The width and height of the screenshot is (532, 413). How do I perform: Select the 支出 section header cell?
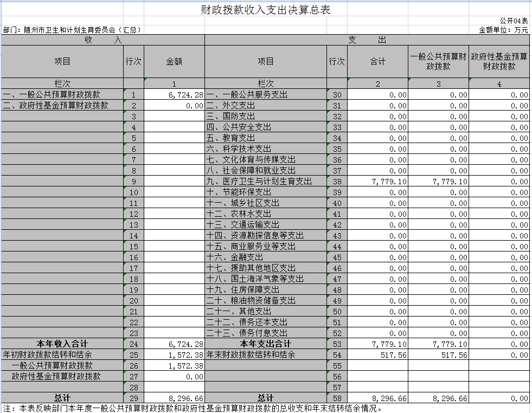367,40
